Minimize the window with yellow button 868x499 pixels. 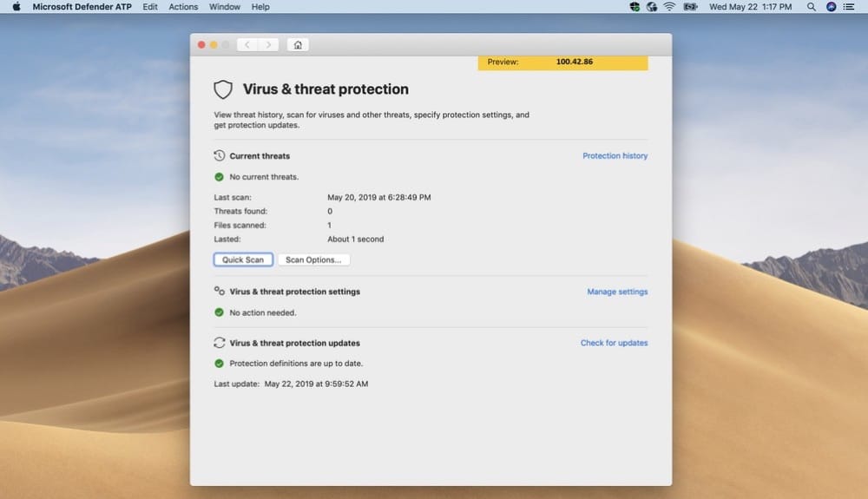pos(214,45)
